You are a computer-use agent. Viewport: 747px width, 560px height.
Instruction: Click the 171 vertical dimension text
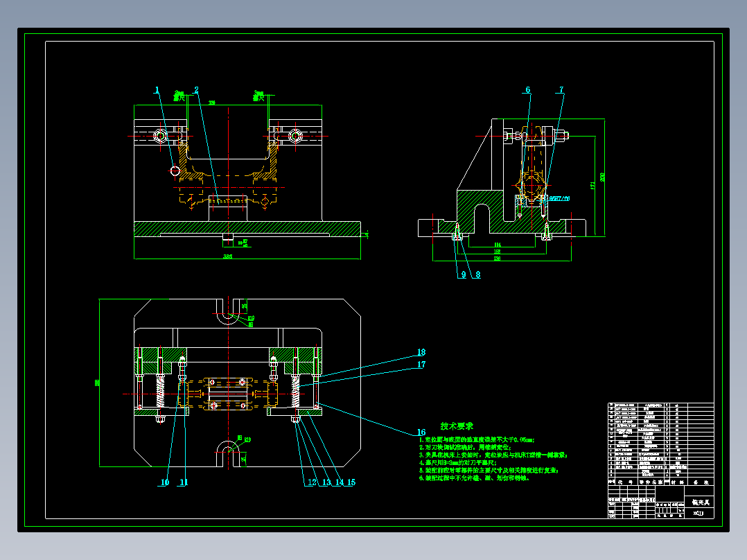coord(592,185)
